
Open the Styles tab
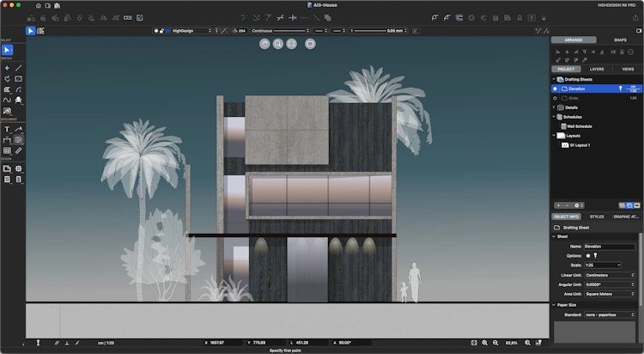tap(597, 217)
